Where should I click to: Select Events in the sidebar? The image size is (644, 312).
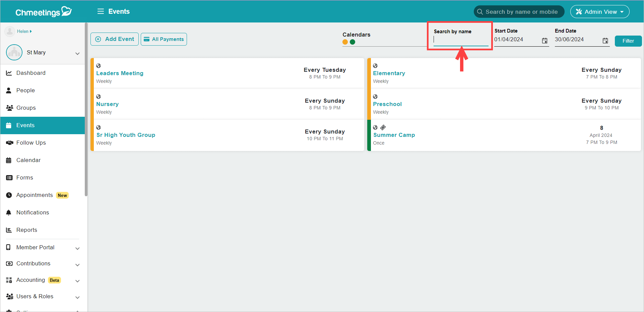pyautogui.click(x=43, y=125)
